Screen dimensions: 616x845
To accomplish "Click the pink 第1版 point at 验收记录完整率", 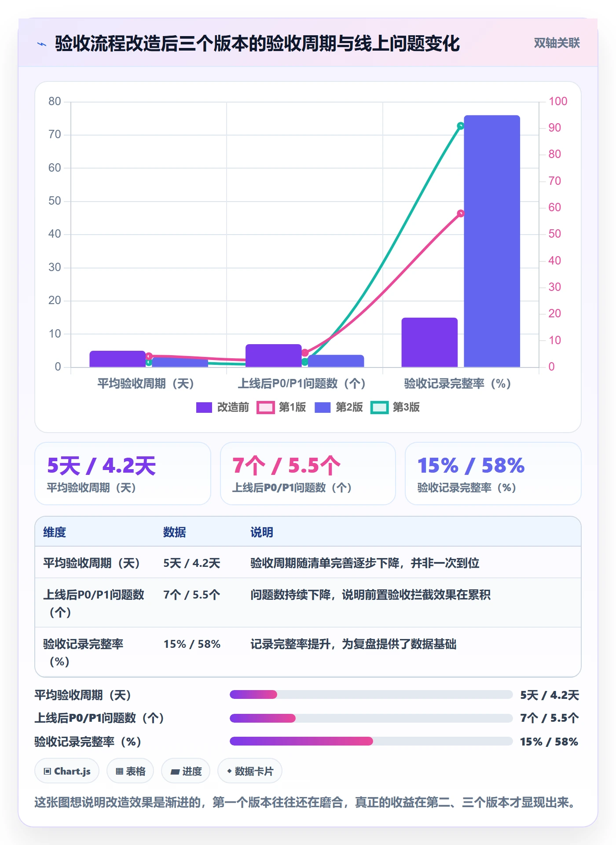I will pos(461,213).
